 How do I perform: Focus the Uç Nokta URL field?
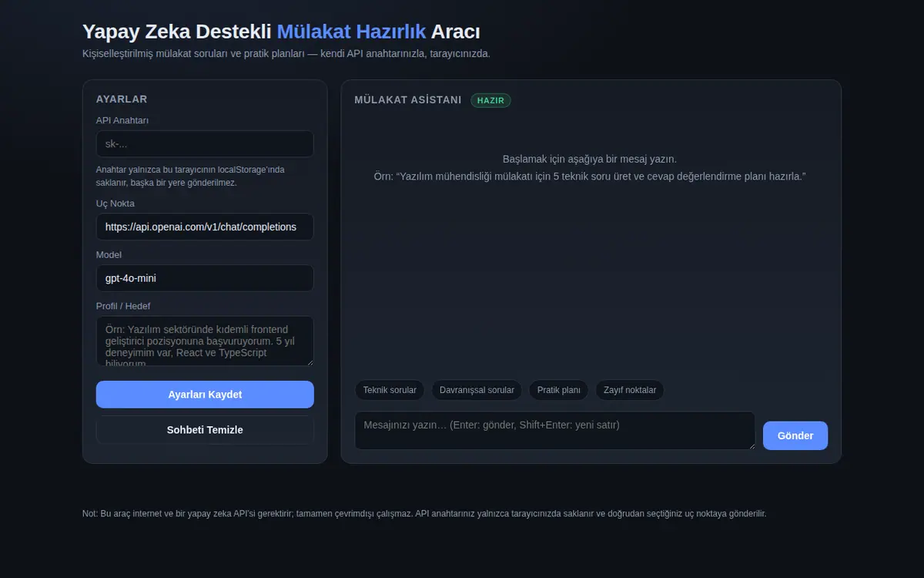[x=205, y=227]
